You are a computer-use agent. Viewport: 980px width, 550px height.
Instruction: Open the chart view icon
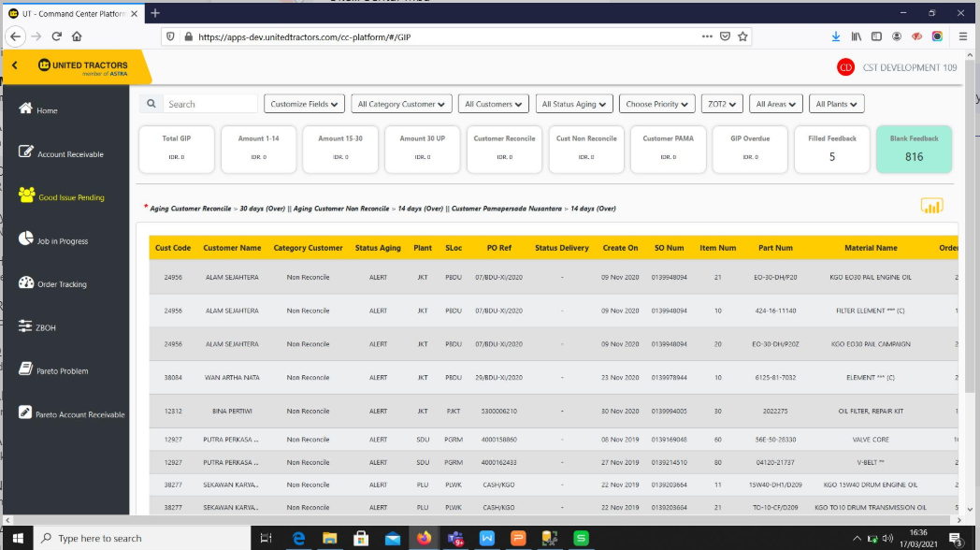point(931,206)
